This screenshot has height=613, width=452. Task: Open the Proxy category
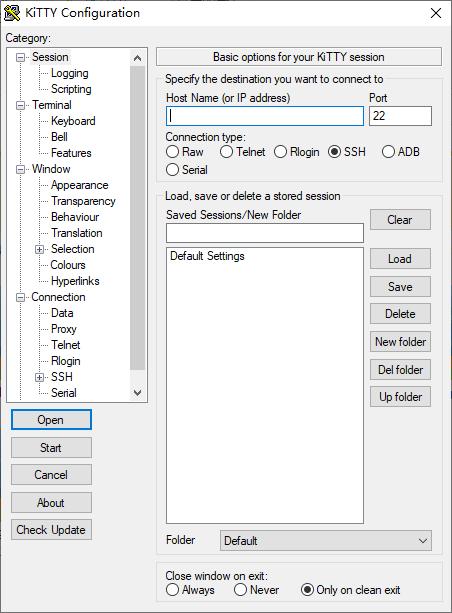[x=64, y=330]
